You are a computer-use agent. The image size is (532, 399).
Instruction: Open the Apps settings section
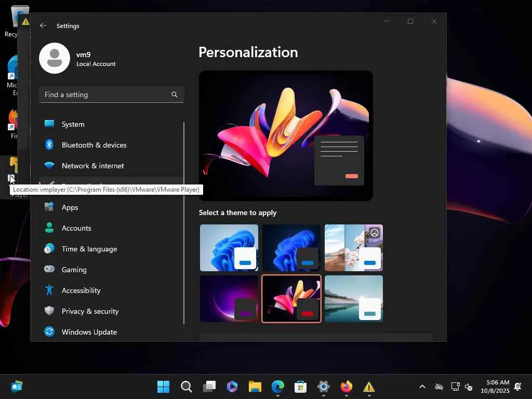tap(70, 207)
